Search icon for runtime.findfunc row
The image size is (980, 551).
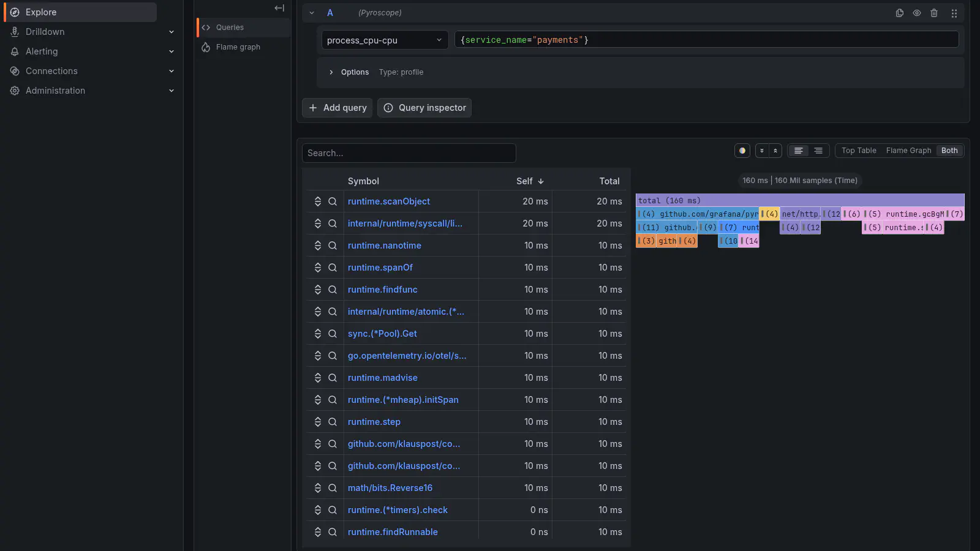coord(333,290)
